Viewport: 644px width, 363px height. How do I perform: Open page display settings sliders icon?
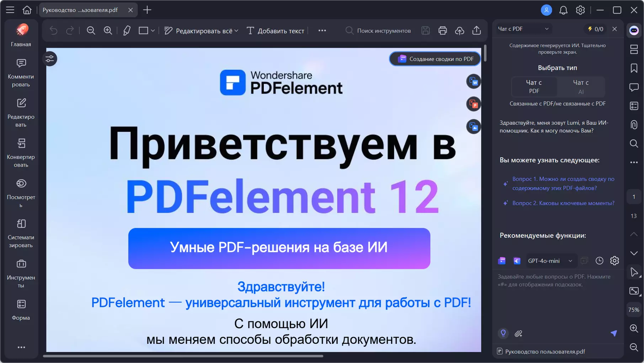[50, 59]
